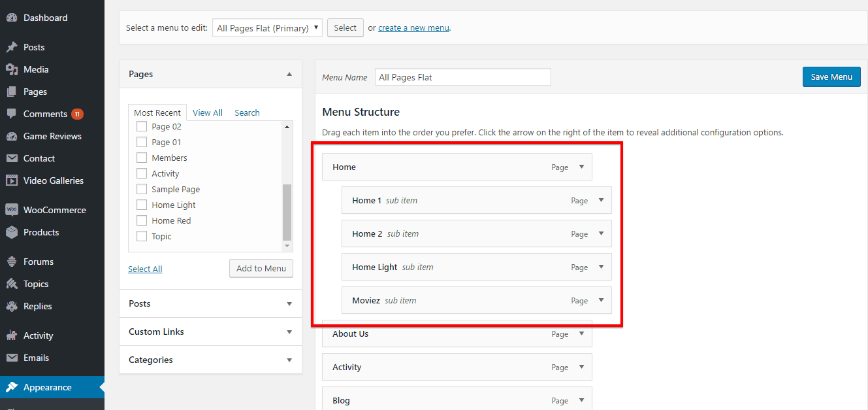This screenshot has height=410, width=868.
Task: Check the Home Red page checkbox
Action: click(x=141, y=220)
